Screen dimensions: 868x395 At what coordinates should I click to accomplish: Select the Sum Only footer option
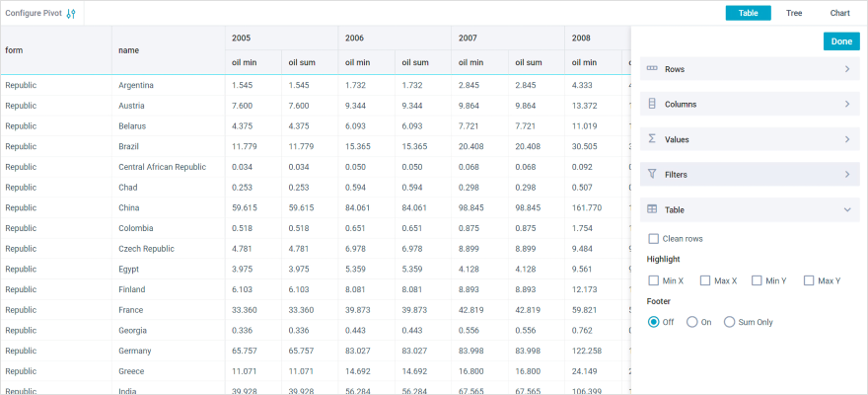(x=730, y=322)
